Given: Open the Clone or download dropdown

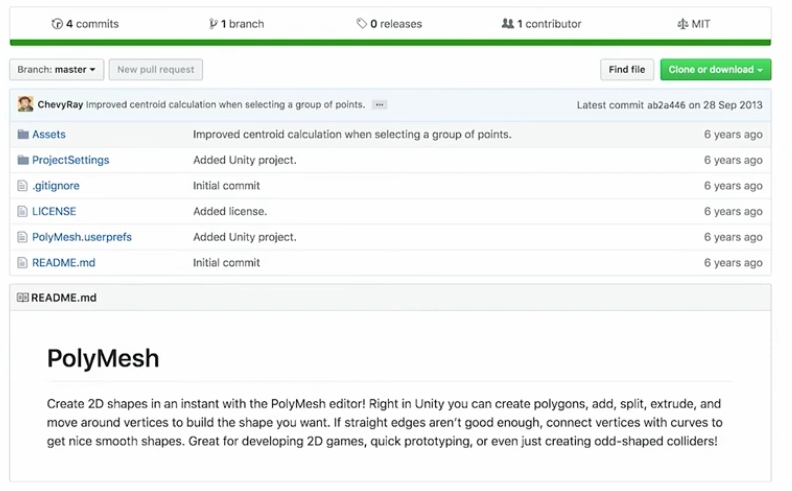Looking at the screenshot, I should [x=715, y=69].
